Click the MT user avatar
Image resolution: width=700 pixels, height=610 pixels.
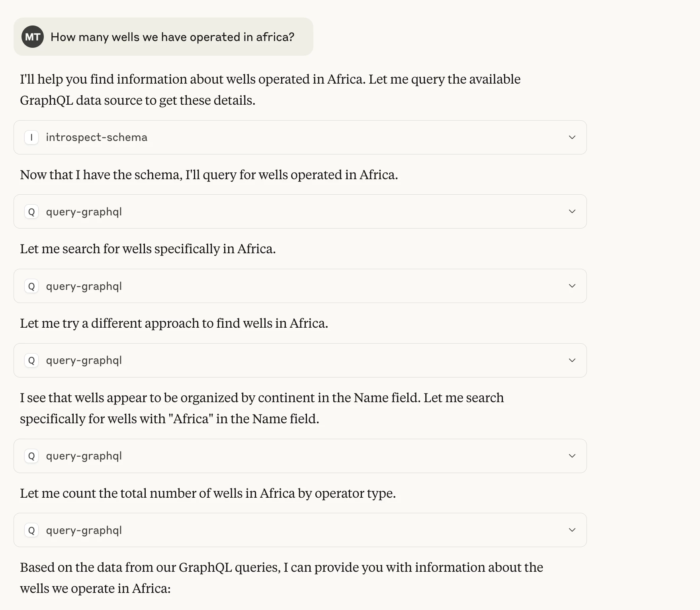33,37
